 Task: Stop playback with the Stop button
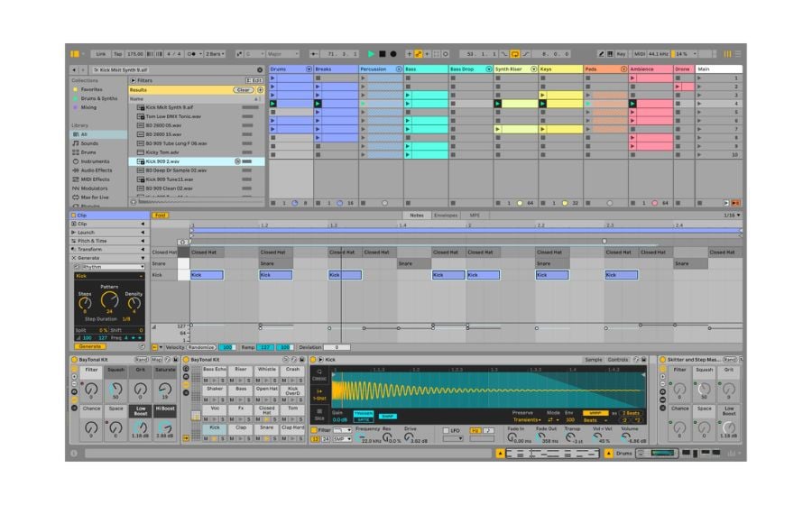tap(383, 54)
